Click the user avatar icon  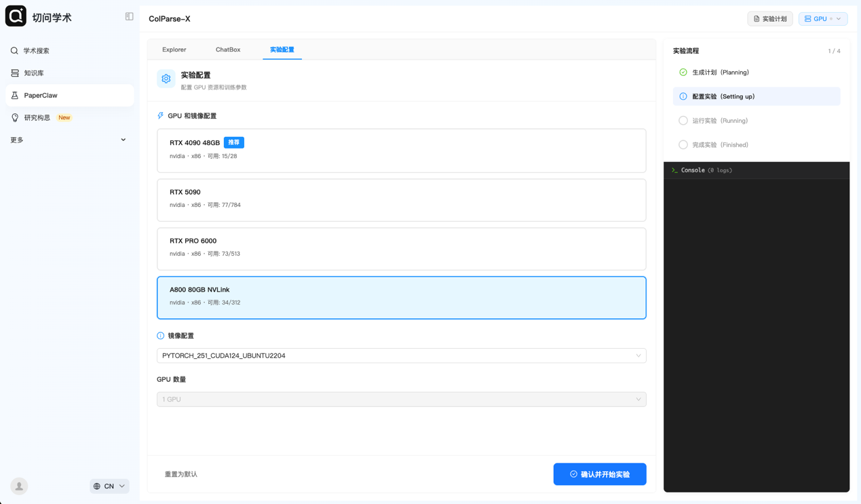coord(19,486)
